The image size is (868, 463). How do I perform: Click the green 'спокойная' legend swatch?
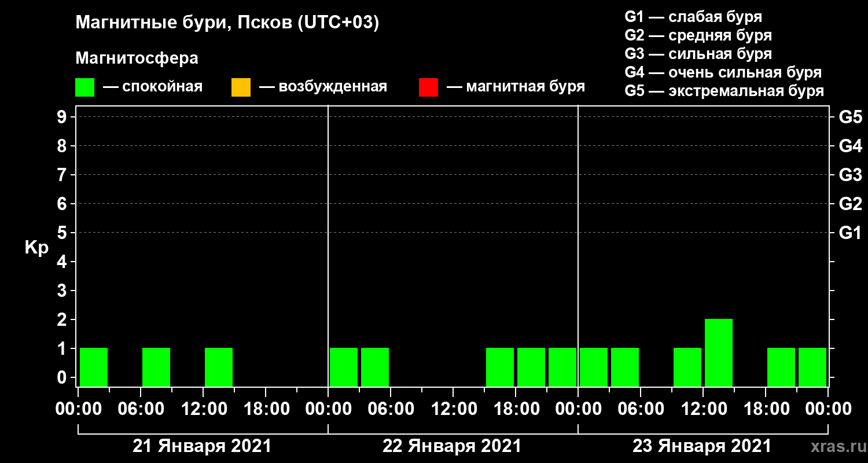pyautogui.click(x=84, y=87)
